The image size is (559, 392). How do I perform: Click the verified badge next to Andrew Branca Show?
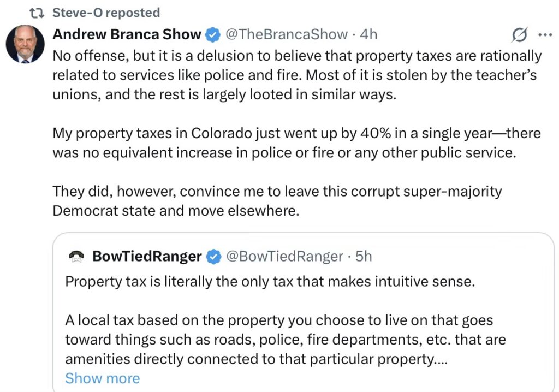point(212,35)
